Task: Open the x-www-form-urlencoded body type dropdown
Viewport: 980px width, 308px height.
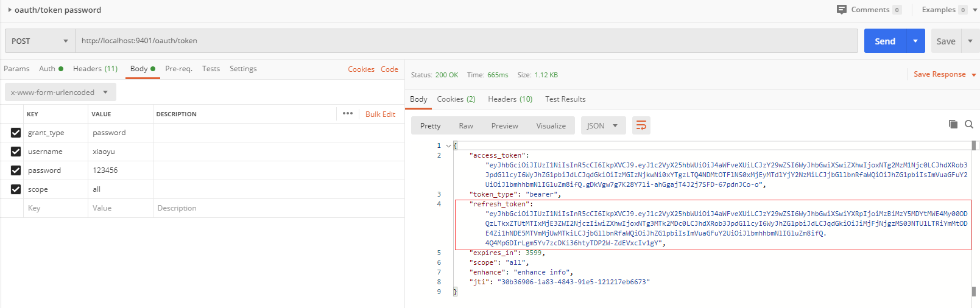Action: pyautogui.click(x=60, y=93)
